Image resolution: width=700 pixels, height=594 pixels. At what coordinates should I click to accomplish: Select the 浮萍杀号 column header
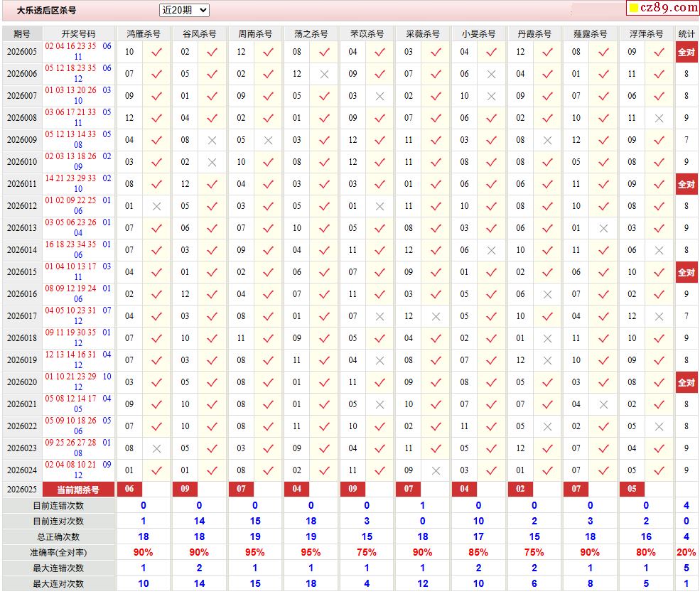click(x=646, y=34)
